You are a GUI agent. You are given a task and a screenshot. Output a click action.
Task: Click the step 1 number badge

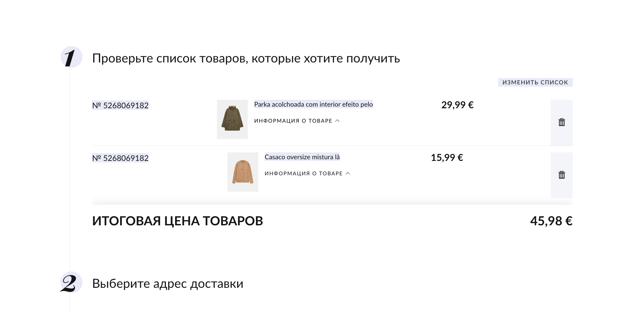[x=71, y=57]
